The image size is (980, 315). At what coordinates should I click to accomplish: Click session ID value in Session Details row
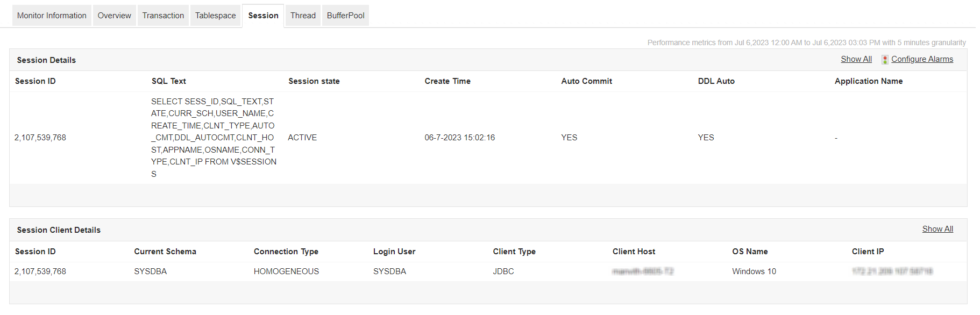pos(40,138)
